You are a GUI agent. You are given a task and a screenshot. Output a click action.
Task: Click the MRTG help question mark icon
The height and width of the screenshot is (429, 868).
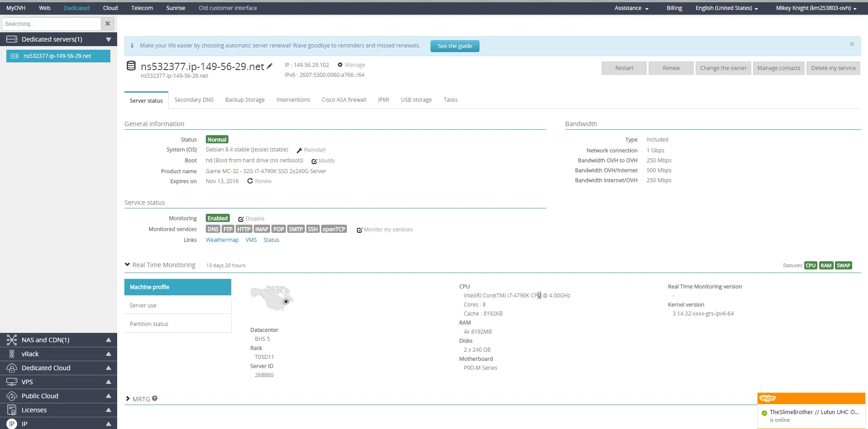(x=155, y=398)
